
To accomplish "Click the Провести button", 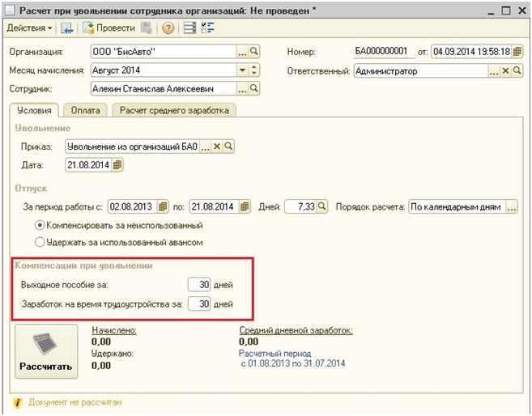I will [x=109, y=28].
